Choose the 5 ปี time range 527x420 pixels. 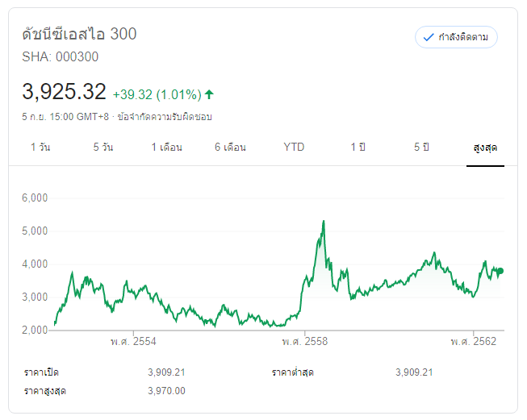tap(421, 148)
